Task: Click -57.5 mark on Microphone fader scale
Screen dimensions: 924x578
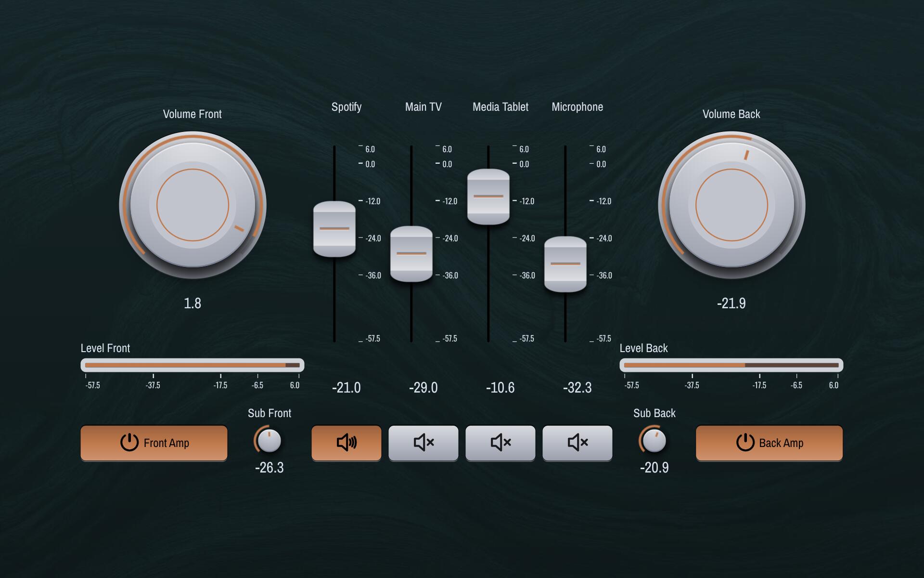Action: (603, 339)
